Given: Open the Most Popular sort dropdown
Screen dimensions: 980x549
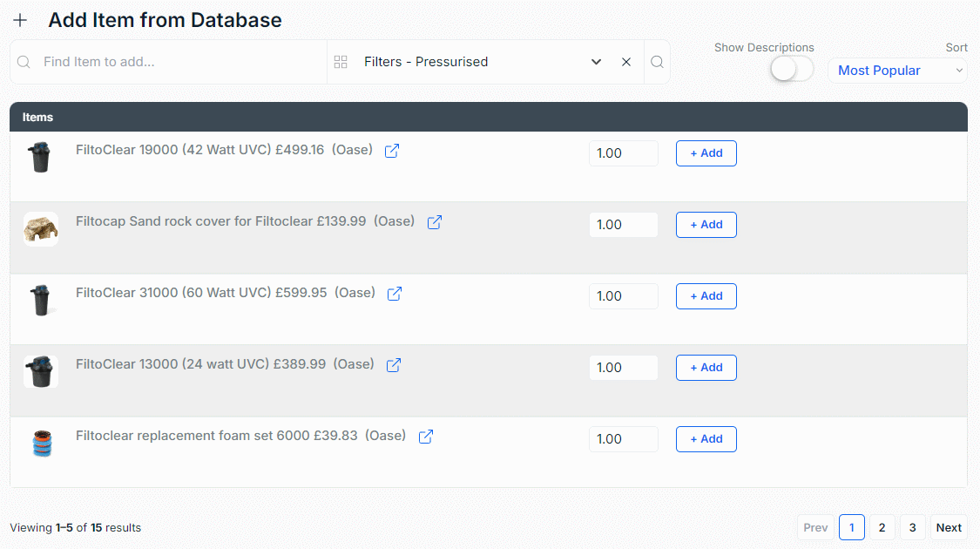Looking at the screenshot, I should (897, 71).
